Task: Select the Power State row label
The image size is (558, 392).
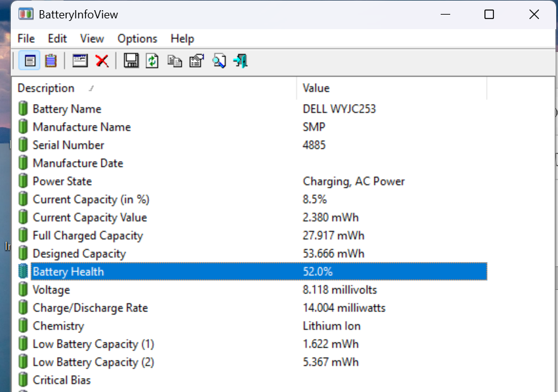Action: pyautogui.click(x=62, y=181)
